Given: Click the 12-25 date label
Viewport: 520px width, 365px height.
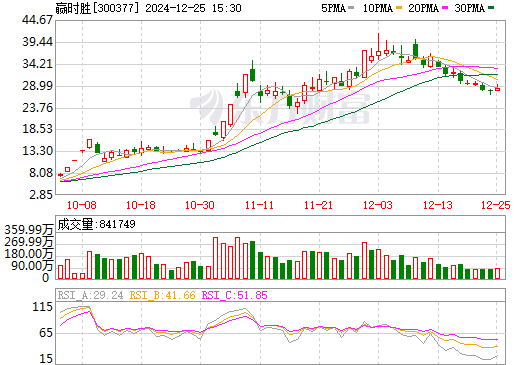Looking at the screenshot, I should [x=496, y=205].
